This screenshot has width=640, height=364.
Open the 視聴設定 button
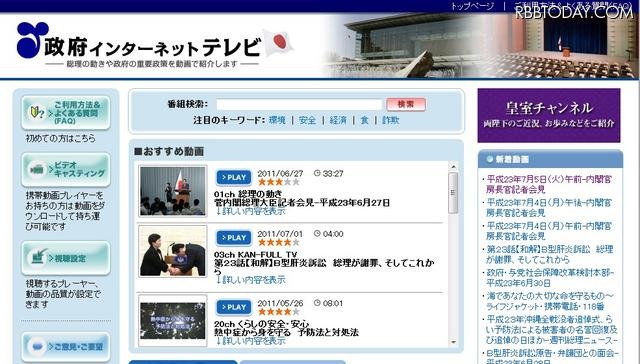click(x=66, y=258)
